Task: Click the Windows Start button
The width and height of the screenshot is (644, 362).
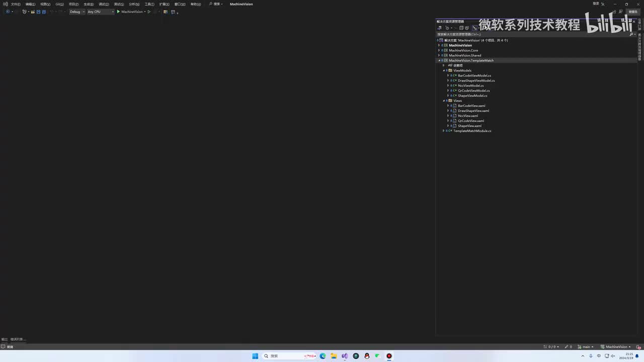Action: (255, 356)
